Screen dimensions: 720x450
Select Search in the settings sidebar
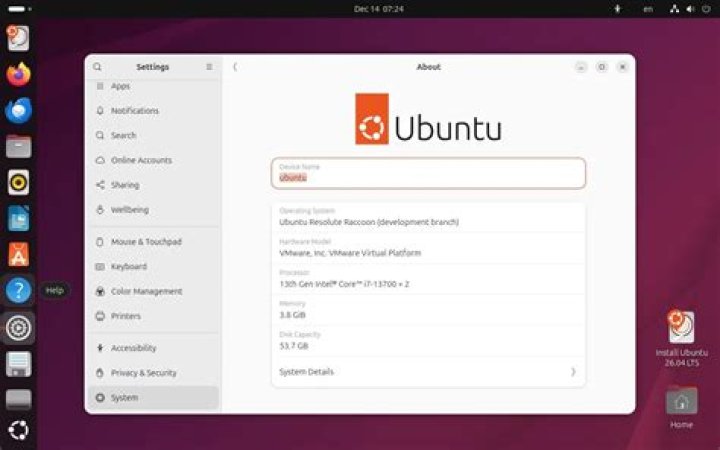[x=153, y=135]
